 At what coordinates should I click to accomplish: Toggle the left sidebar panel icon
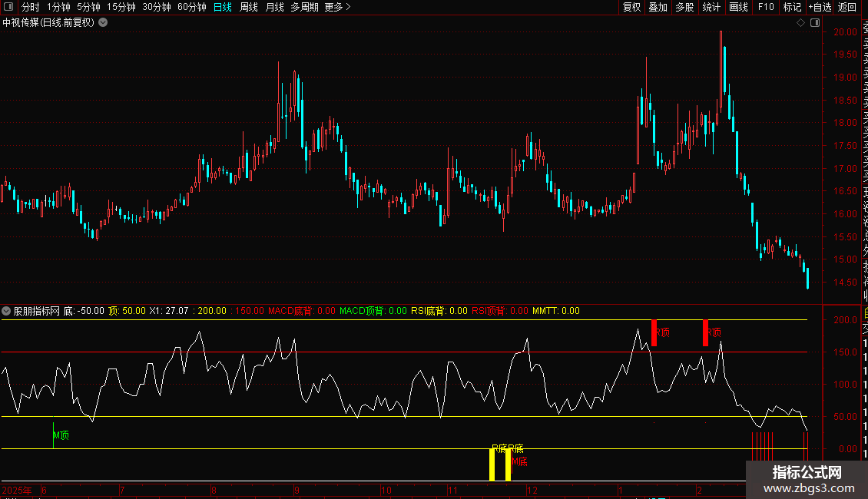pos(8,7)
